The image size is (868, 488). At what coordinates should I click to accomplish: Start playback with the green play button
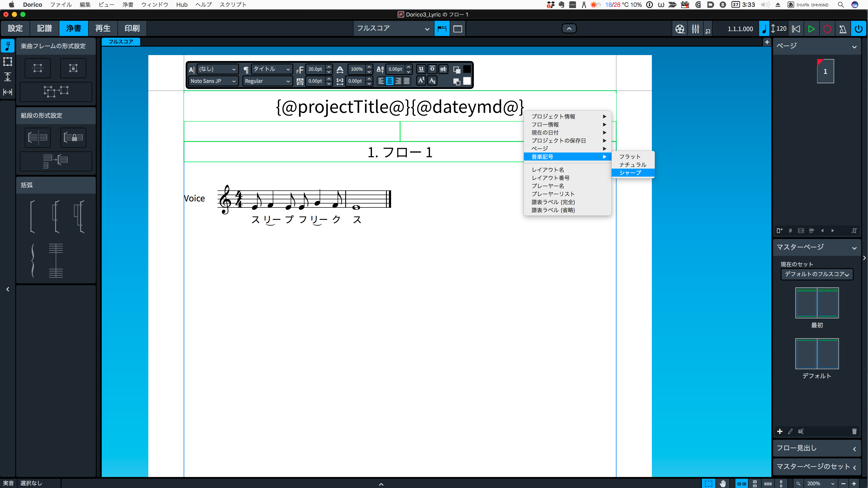(x=811, y=29)
